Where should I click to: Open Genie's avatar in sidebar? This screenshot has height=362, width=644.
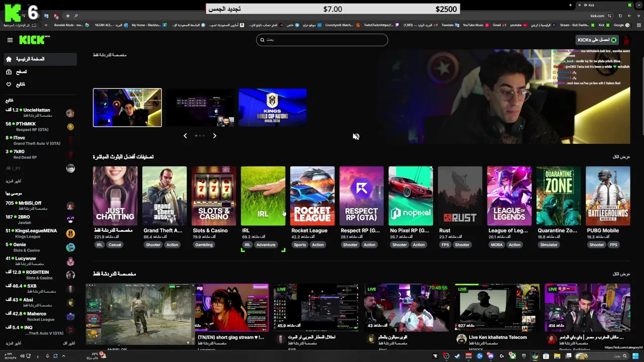(x=70, y=247)
